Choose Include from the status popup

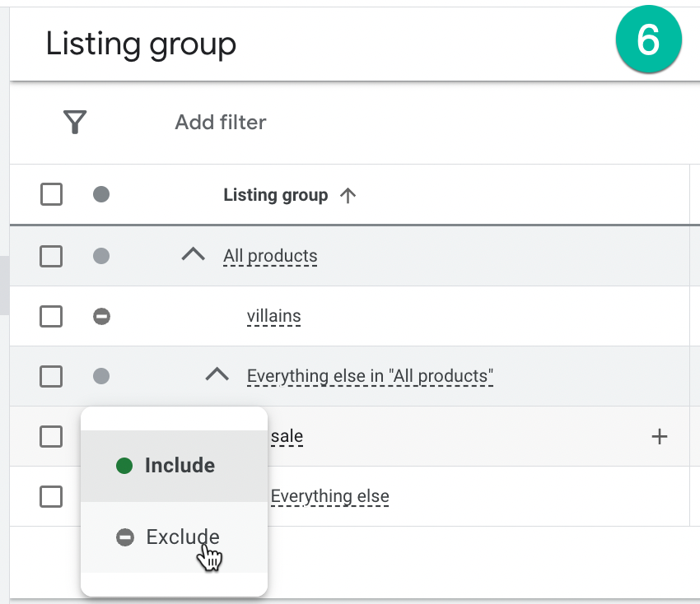click(x=179, y=466)
